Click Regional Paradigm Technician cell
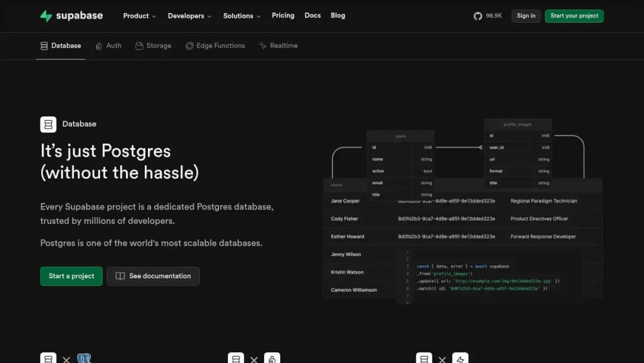The image size is (644, 363). tap(544, 201)
